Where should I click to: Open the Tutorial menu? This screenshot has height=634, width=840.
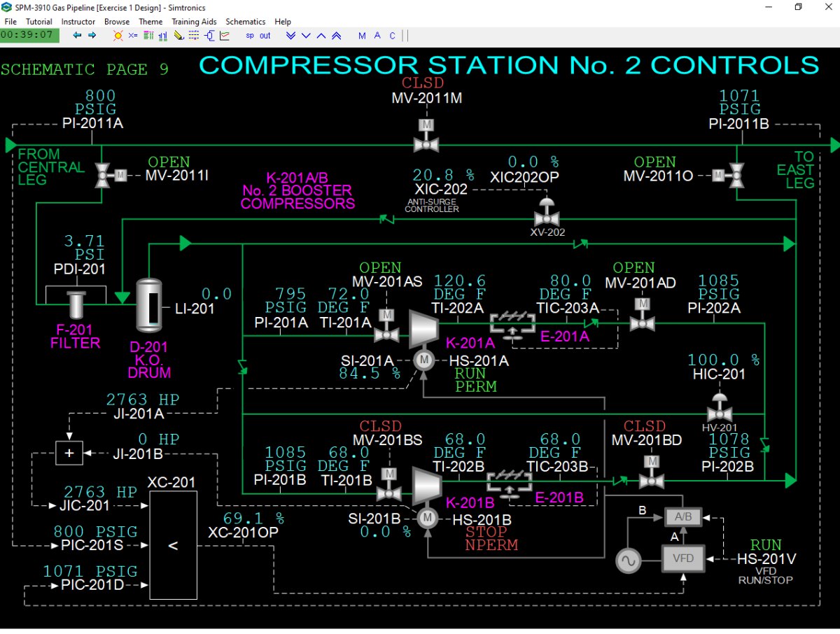[x=39, y=22]
